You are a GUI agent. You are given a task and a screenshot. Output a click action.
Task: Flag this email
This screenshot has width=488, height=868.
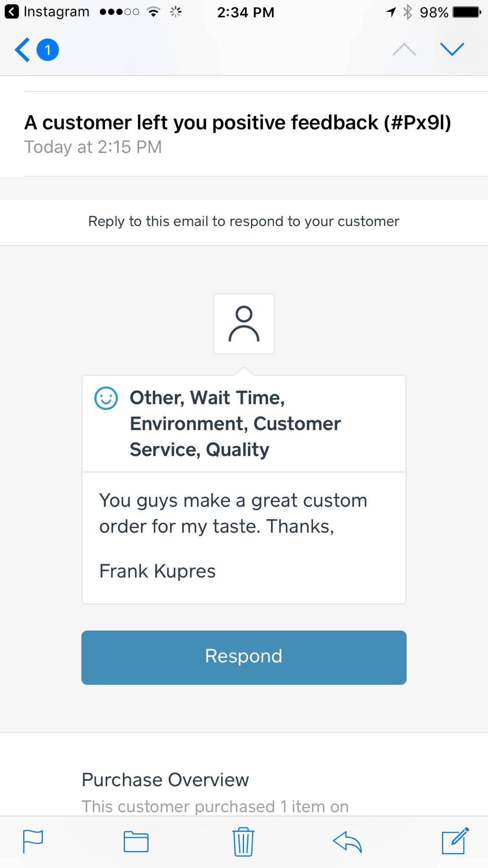(33, 841)
